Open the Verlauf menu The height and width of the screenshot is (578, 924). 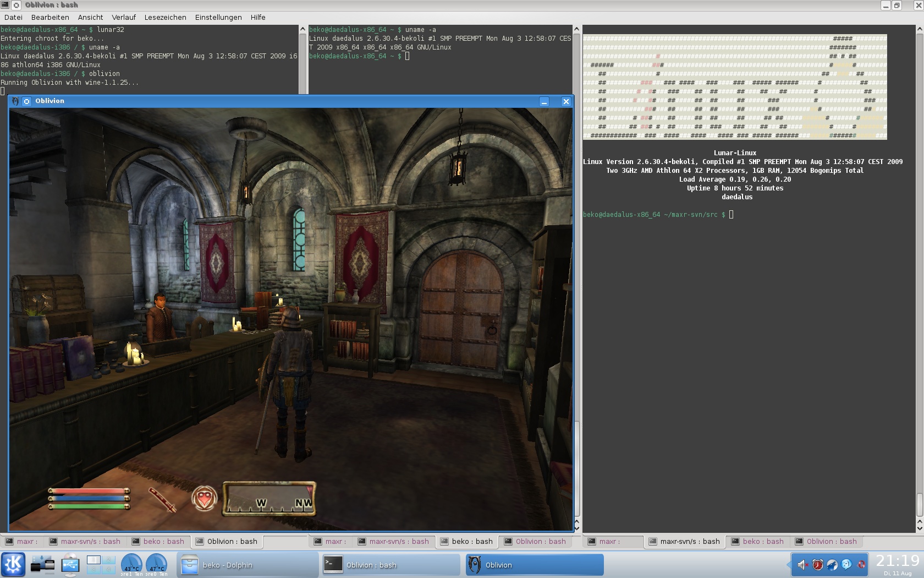[124, 17]
